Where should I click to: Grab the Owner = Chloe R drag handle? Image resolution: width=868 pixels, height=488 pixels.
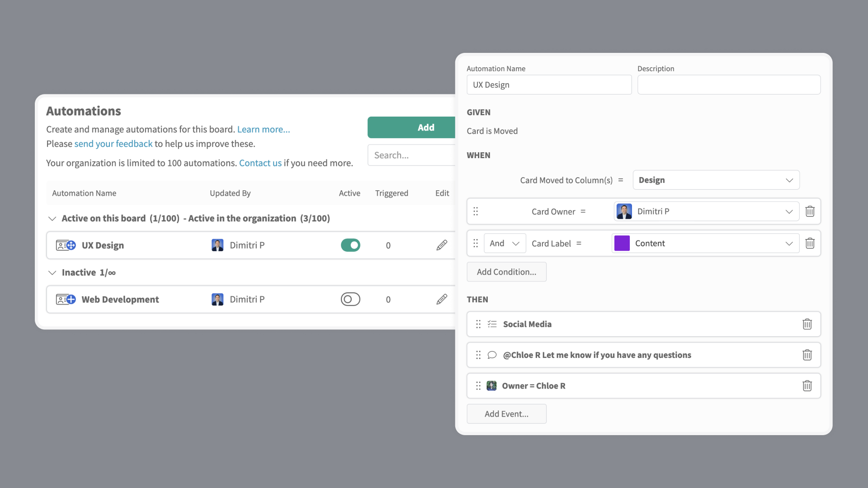pyautogui.click(x=478, y=386)
